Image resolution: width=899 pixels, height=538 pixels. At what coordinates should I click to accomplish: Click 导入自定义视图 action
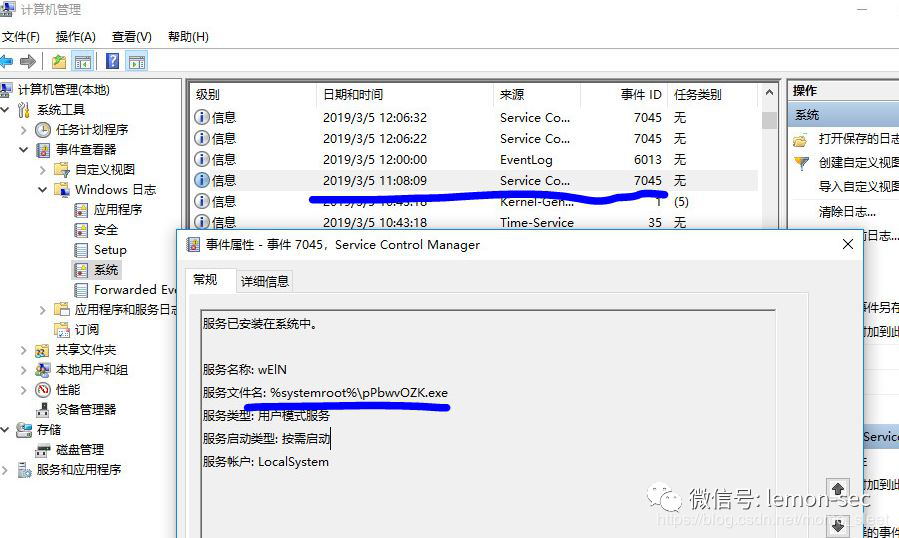[x=858, y=187]
